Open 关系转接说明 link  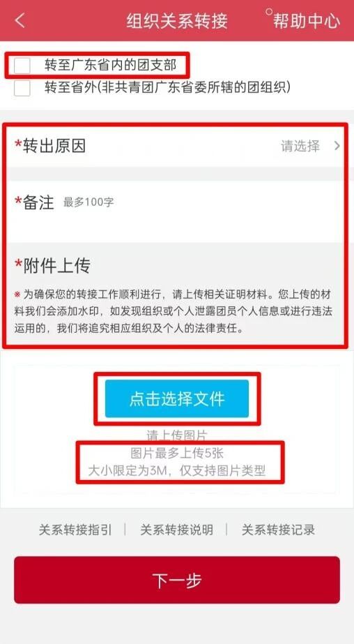tap(176, 530)
